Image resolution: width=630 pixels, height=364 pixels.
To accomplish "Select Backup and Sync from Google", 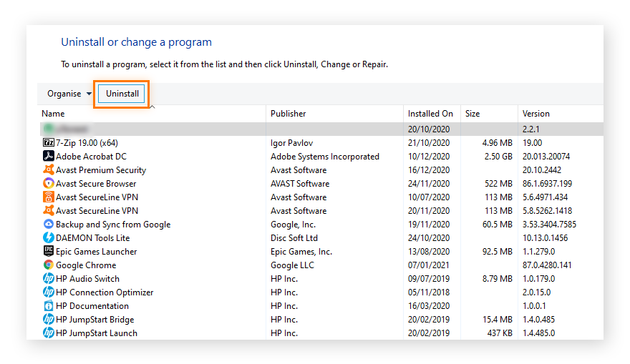I will click(x=321, y=224).
